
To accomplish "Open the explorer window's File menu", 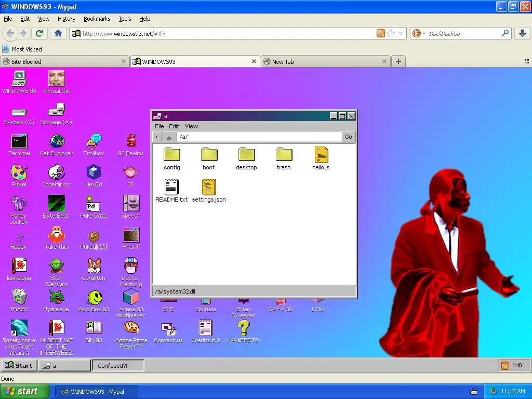I will pos(159,126).
